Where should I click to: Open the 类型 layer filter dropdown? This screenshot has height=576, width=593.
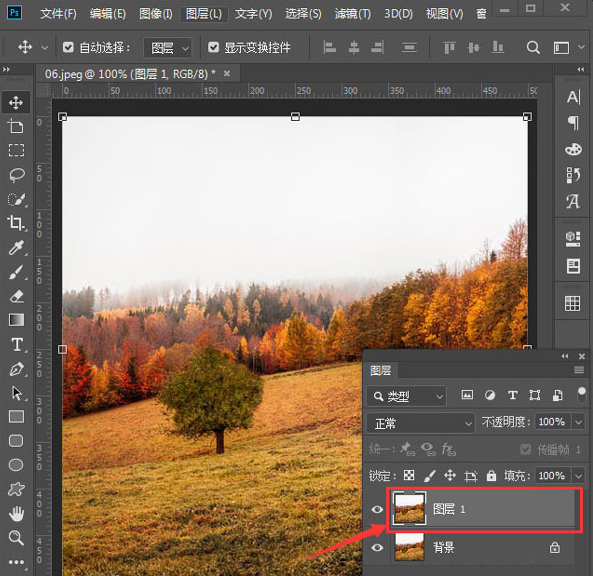(x=407, y=396)
